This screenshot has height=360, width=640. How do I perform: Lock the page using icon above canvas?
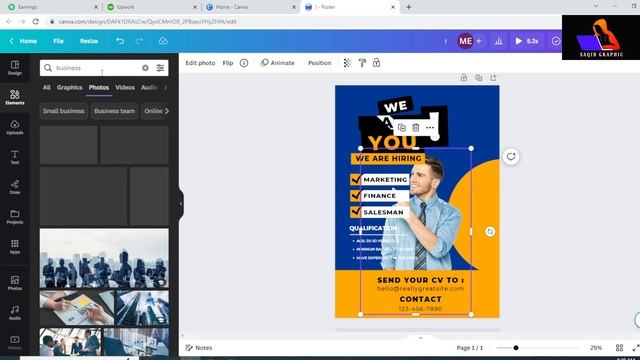[464, 78]
